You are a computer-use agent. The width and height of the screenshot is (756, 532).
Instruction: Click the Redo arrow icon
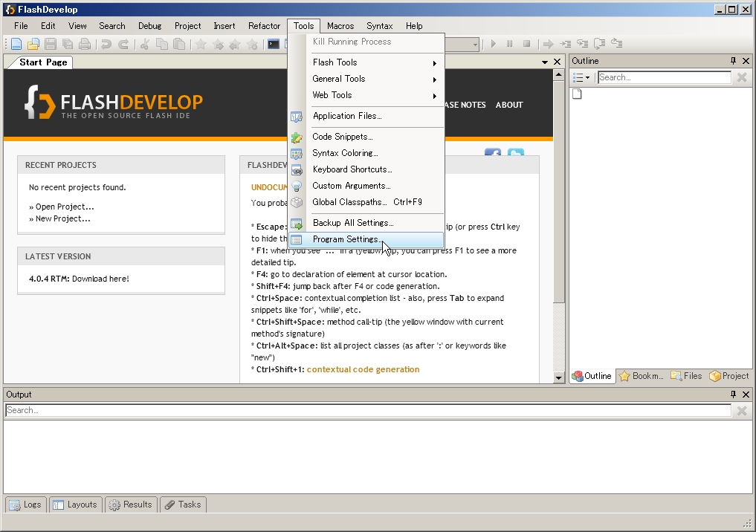click(123, 44)
